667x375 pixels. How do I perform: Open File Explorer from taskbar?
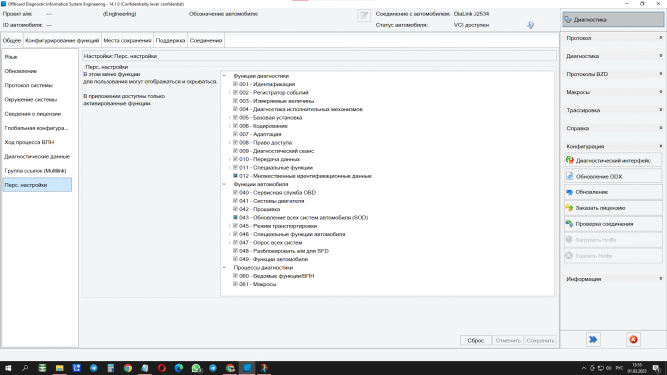59,368
